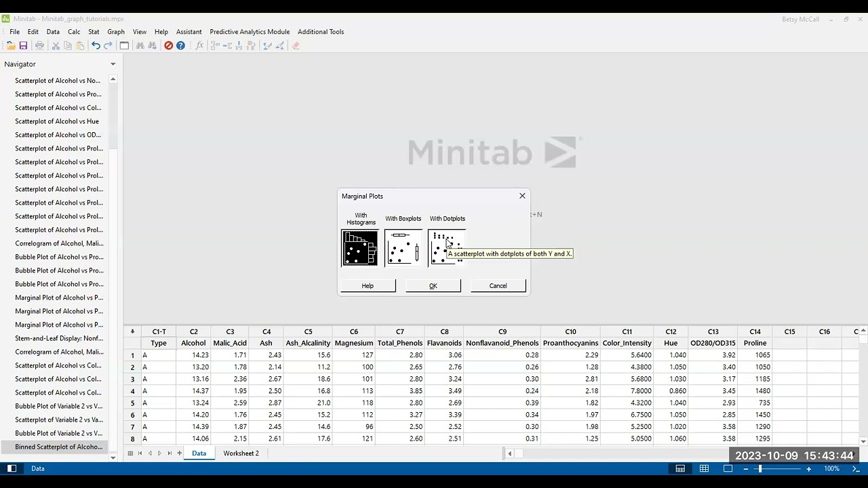
Task: Go to the first worksheet tab arrow
Action: (x=140, y=453)
